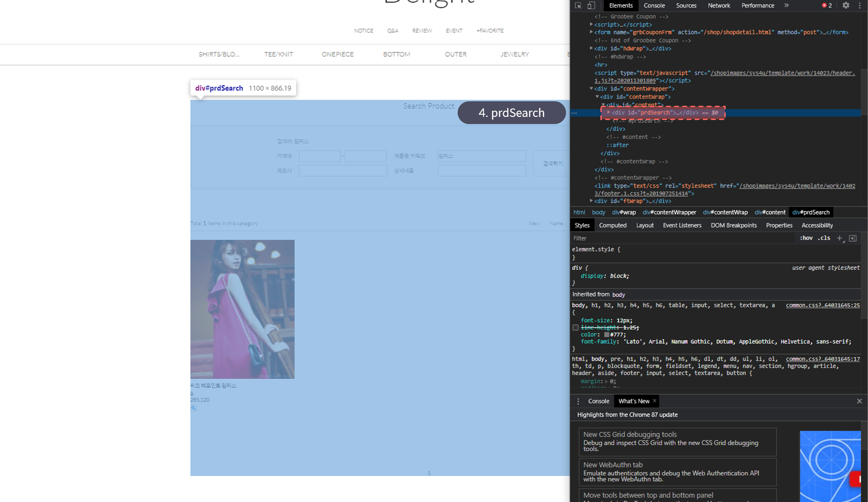Click the #777 color swatch
Screen dimensions: 868x502
607,335
